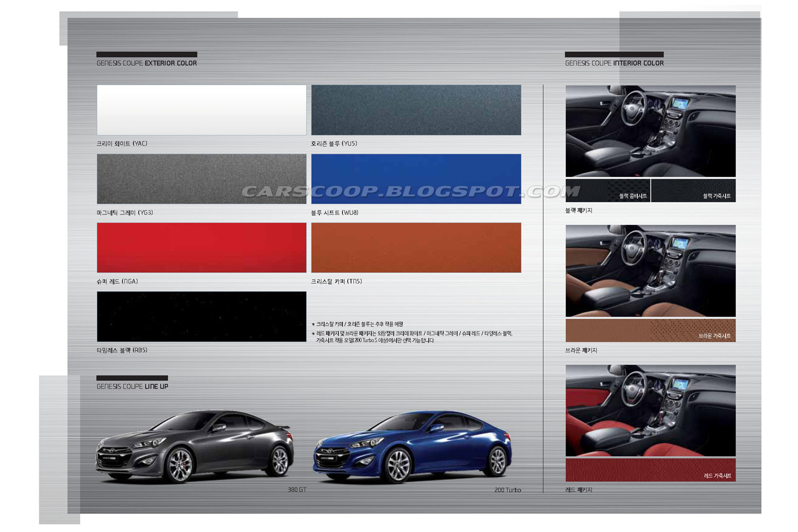Select the 블랙 가죽시트 seat material swatch

click(x=693, y=190)
